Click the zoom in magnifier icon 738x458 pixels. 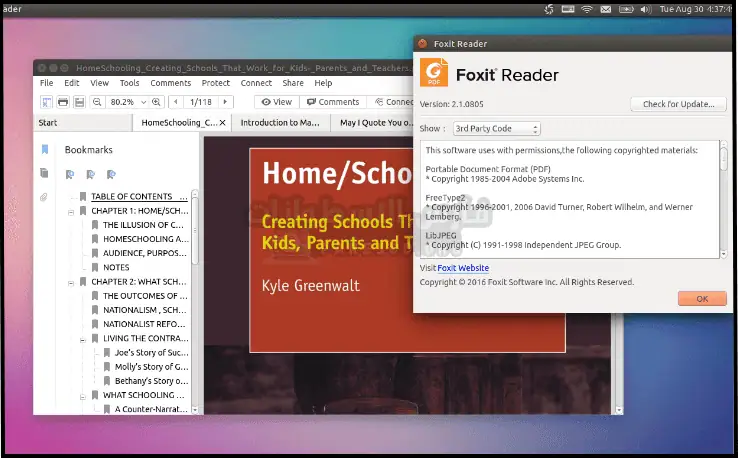[159, 102]
